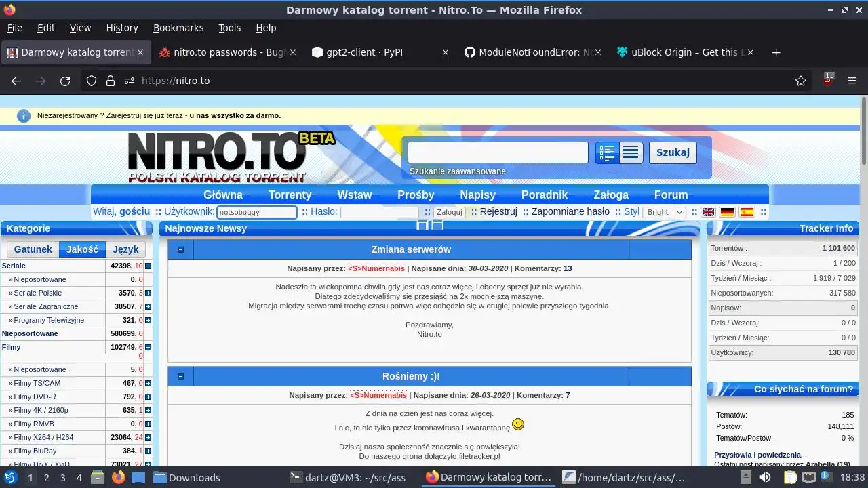The width and height of the screenshot is (868, 488).
Task: Open the file manager panel launcher
Action: [98, 477]
